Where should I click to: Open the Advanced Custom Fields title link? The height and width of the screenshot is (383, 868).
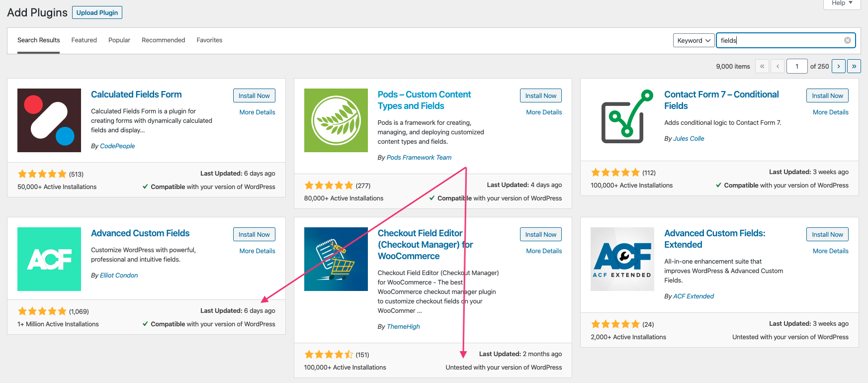pyautogui.click(x=140, y=233)
